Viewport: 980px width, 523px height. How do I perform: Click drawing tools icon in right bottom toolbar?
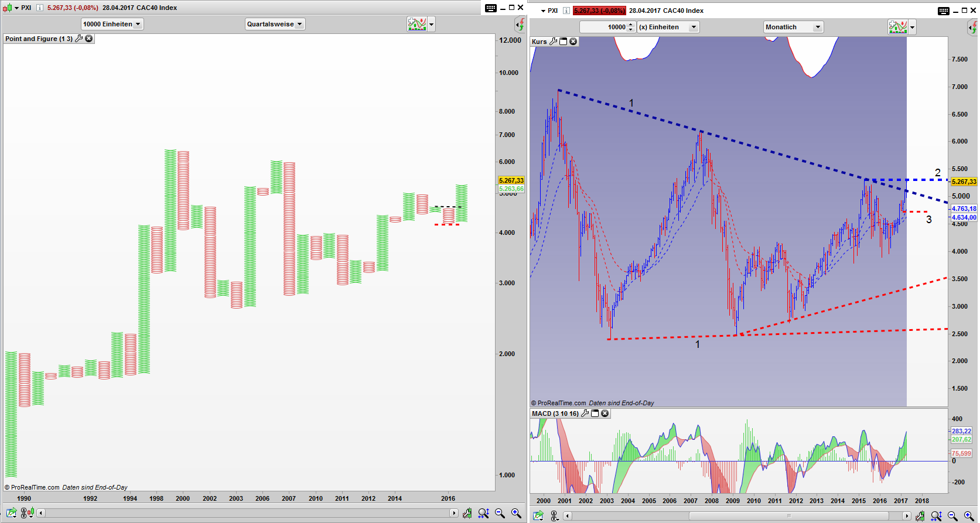tap(920, 516)
